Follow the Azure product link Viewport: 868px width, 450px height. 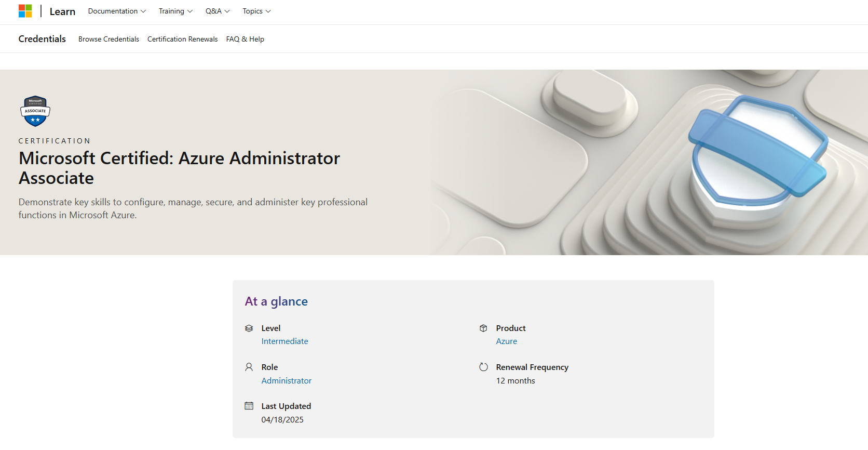[506, 341]
